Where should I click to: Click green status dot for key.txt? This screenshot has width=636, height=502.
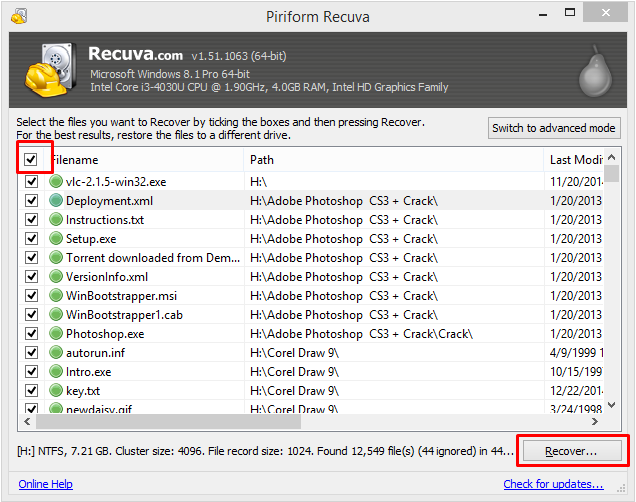56,390
